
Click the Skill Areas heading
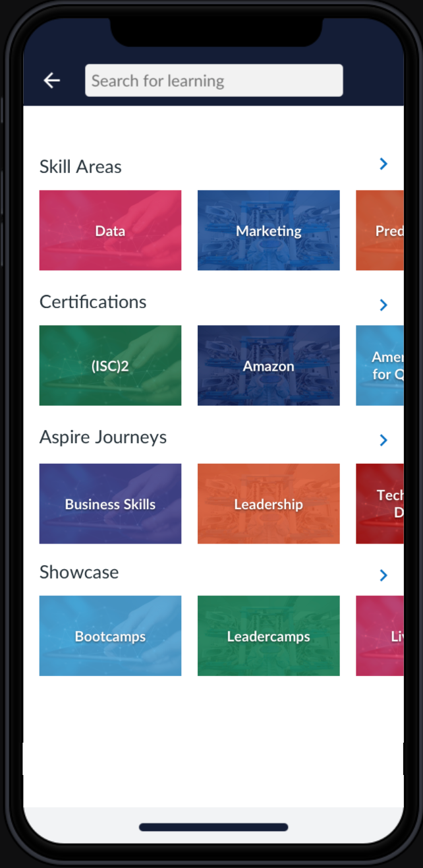point(80,166)
